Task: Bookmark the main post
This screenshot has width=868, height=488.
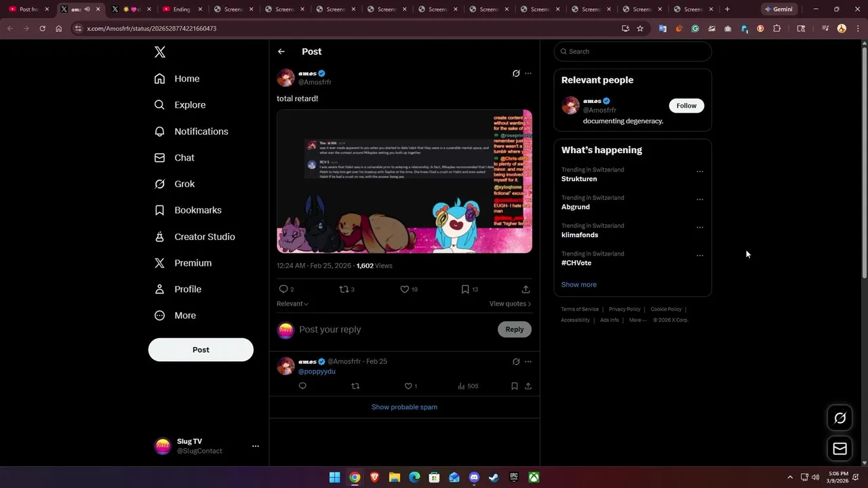Action: (x=469, y=289)
